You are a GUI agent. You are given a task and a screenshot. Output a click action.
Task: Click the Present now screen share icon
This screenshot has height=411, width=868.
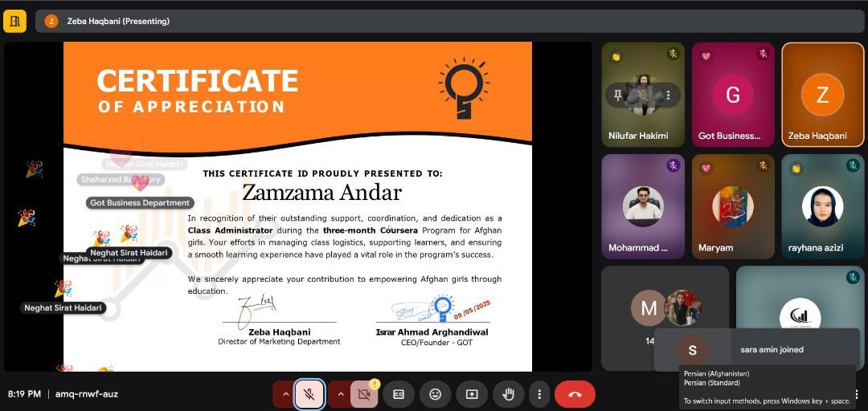tap(472, 394)
